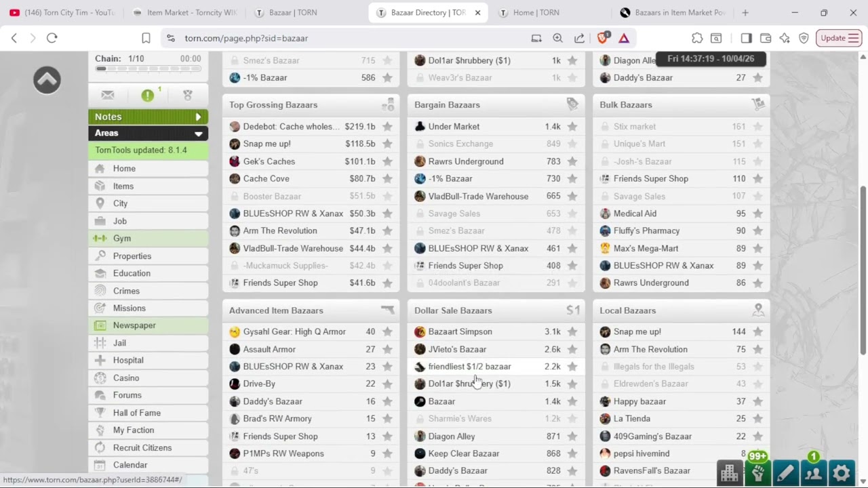The width and height of the screenshot is (868, 488).
Task: Bookmark this page using bookmark icon
Action: [x=146, y=38]
